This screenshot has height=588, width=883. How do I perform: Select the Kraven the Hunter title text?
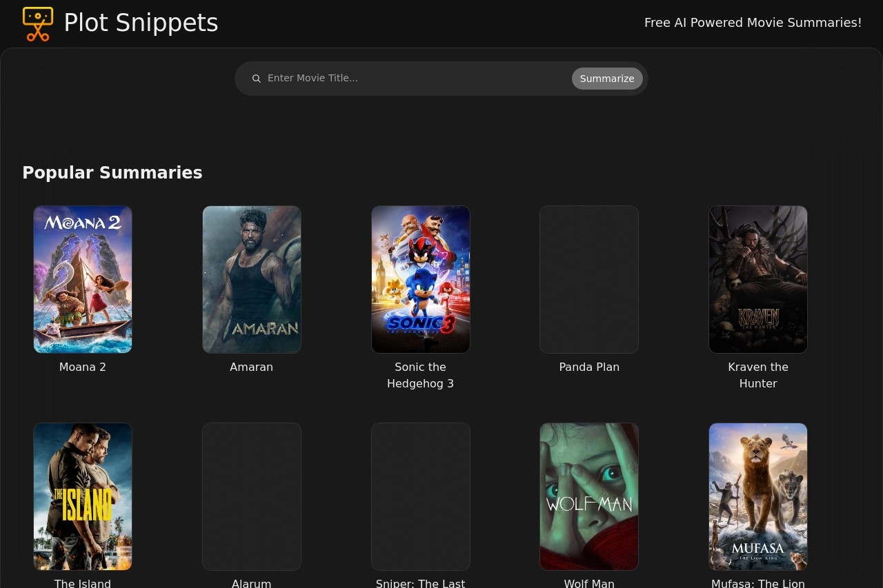pyautogui.click(x=758, y=376)
